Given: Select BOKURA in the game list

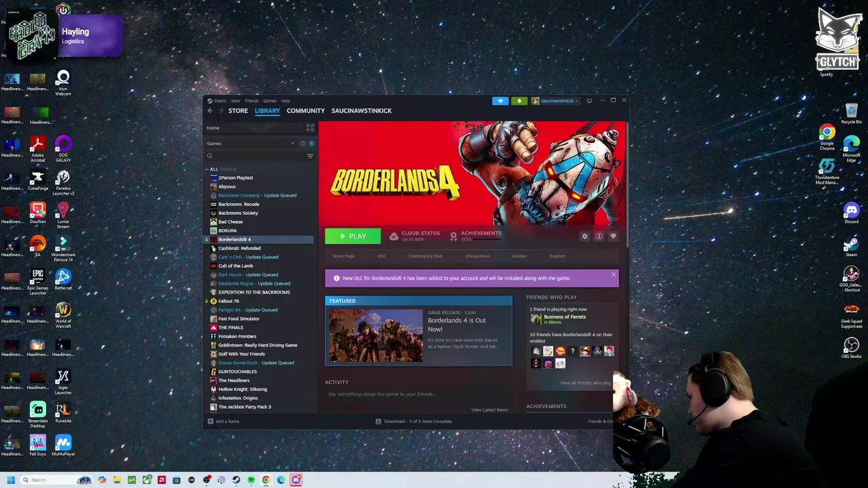Looking at the screenshot, I should pos(227,230).
